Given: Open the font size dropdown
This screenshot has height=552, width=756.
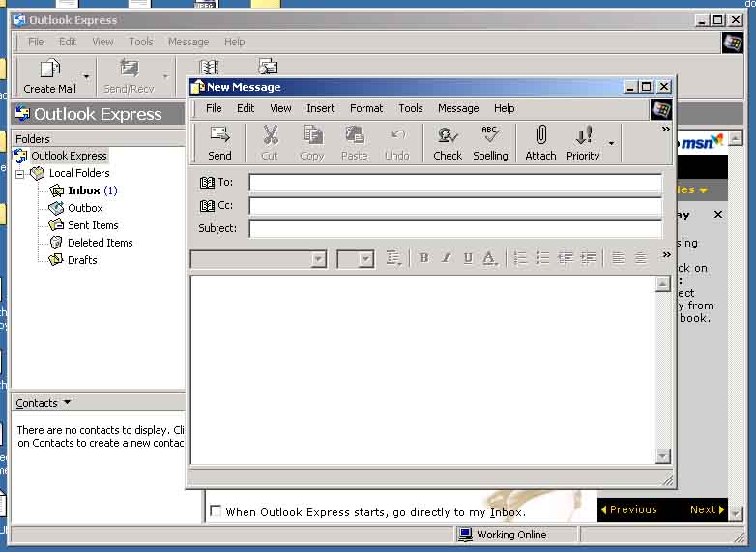Looking at the screenshot, I should pos(366,259).
